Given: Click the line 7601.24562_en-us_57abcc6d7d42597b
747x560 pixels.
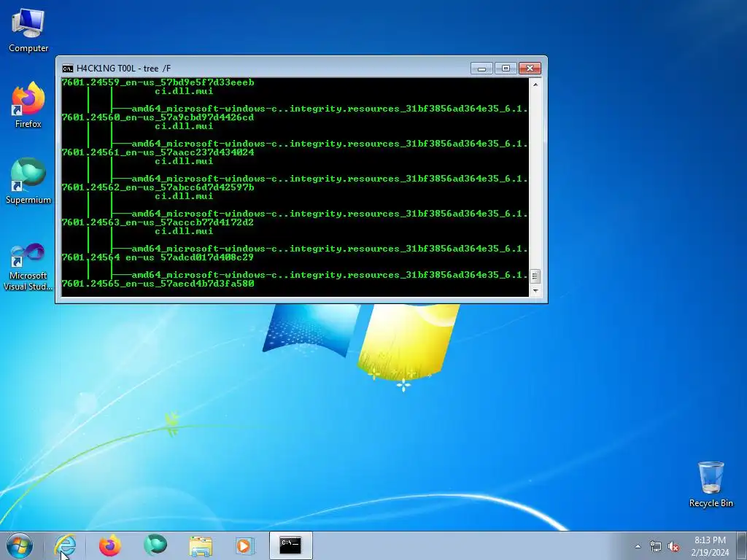Looking at the screenshot, I should point(158,187).
